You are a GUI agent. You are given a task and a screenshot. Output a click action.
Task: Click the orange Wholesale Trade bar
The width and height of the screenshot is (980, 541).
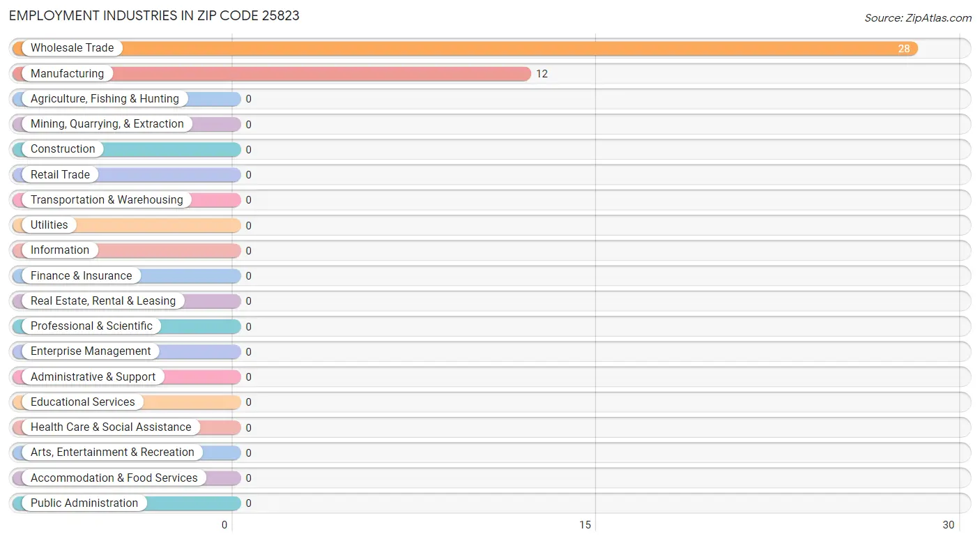465,48
